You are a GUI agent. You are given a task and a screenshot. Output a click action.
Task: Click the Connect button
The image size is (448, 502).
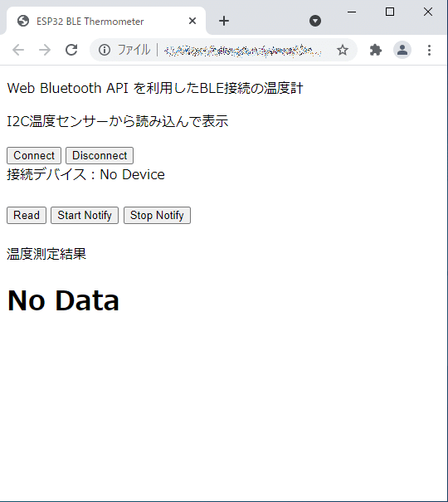tap(34, 156)
